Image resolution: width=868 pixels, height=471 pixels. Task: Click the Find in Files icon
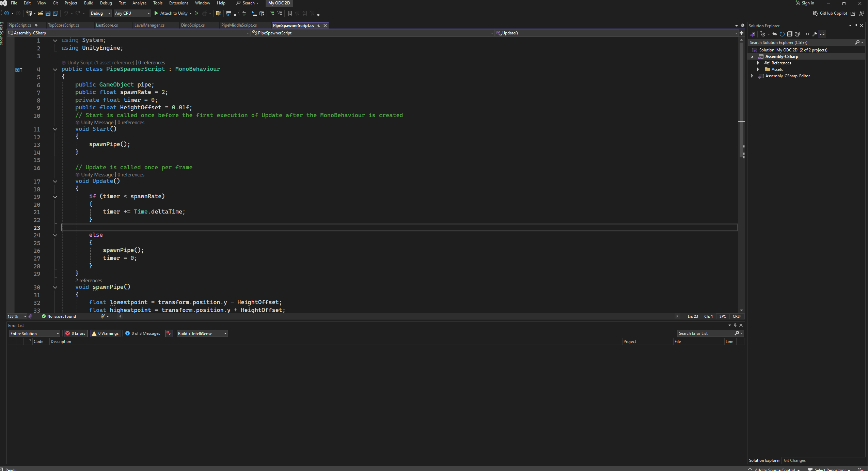click(219, 13)
